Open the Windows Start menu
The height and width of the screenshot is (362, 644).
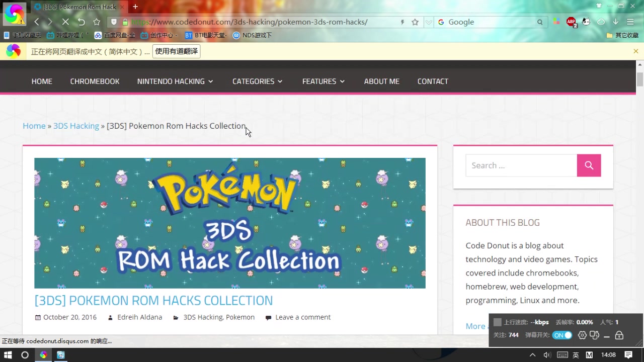8,355
